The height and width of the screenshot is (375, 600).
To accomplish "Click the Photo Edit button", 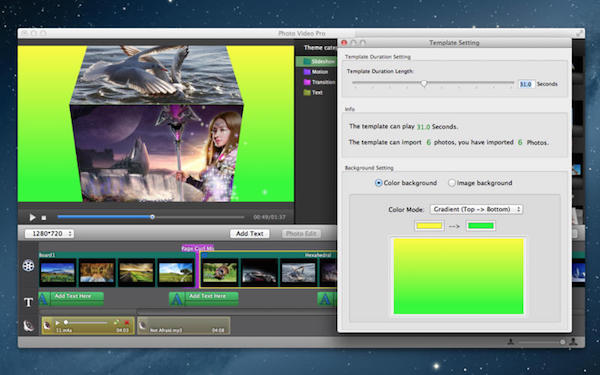I will [301, 233].
